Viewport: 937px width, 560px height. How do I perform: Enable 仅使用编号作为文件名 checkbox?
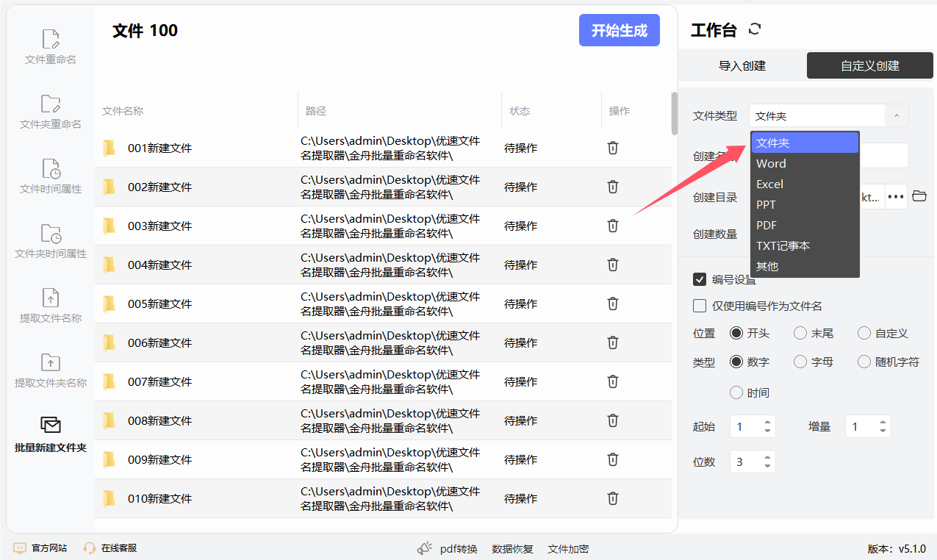click(700, 306)
